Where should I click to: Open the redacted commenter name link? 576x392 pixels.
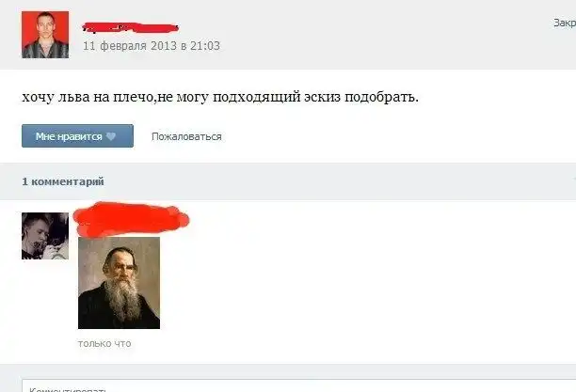(131, 219)
